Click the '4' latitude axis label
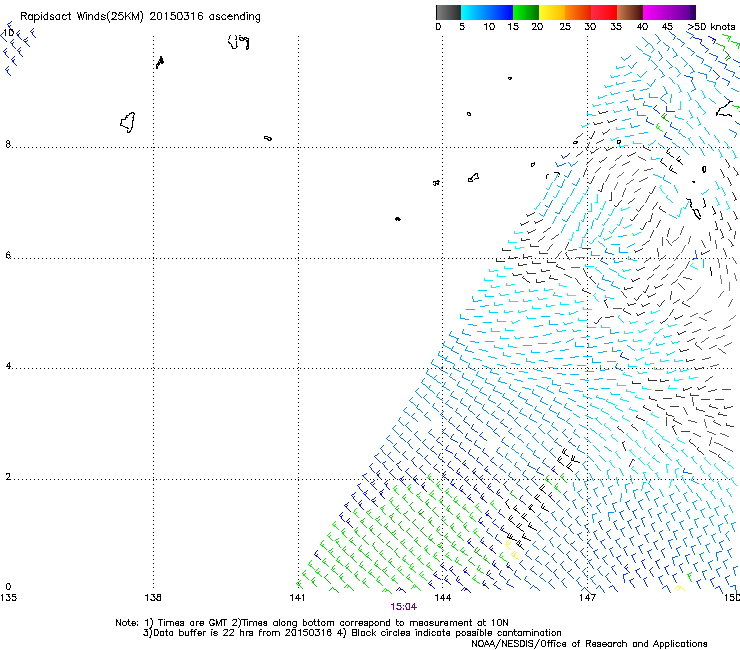740x650 pixels. tap(8, 366)
